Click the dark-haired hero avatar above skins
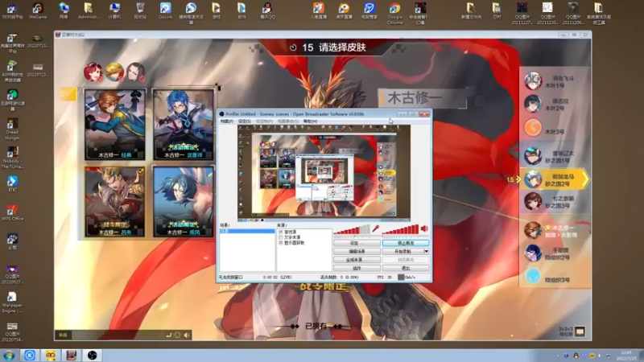 [135, 72]
